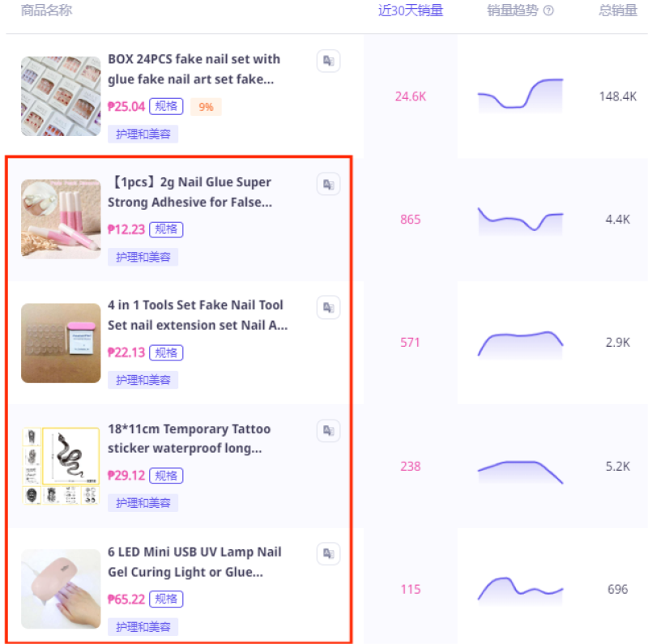The image size is (648, 644).
Task: Open fake nail set product thumbnail
Action: [61, 96]
